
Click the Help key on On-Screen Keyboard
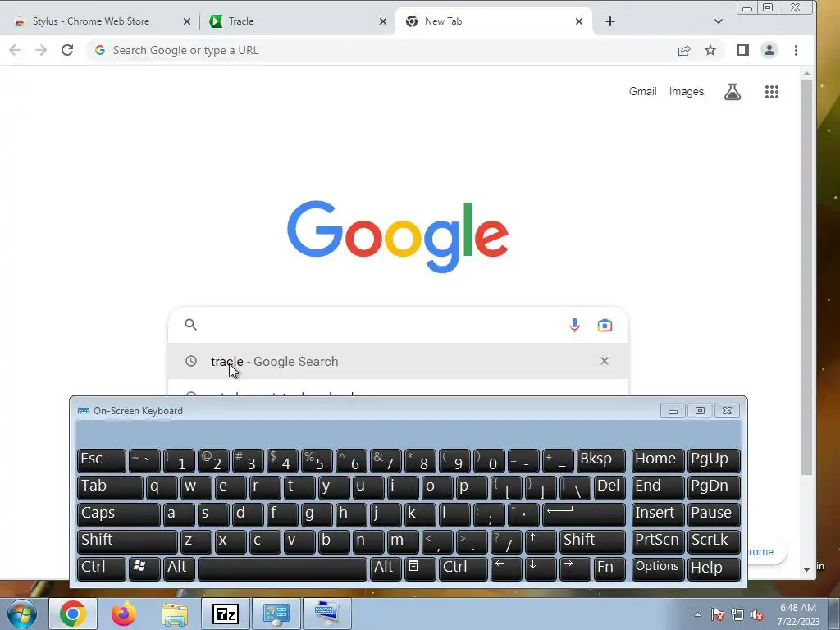point(713,568)
